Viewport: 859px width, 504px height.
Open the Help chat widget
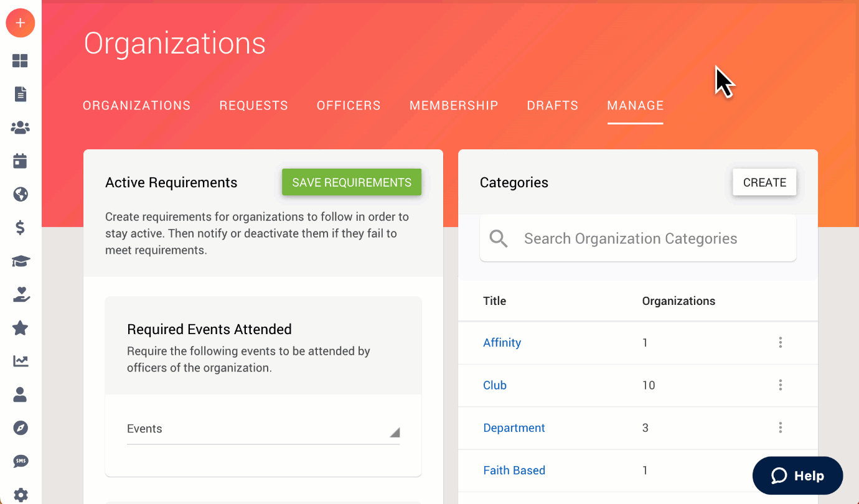tap(798, 476)
